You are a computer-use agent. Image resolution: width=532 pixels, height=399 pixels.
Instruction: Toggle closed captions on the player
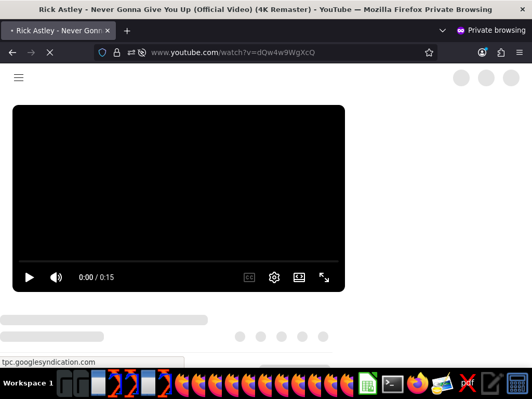pos(249,277)
